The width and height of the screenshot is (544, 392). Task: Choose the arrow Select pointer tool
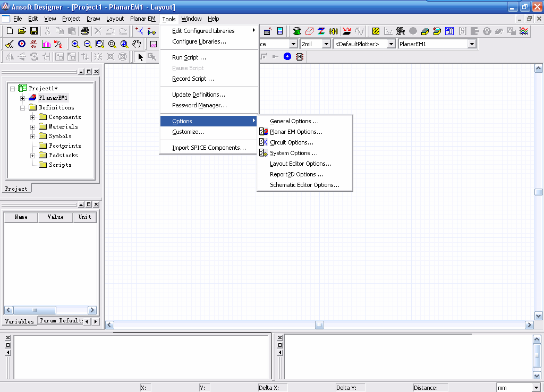[x=140, y=57]
